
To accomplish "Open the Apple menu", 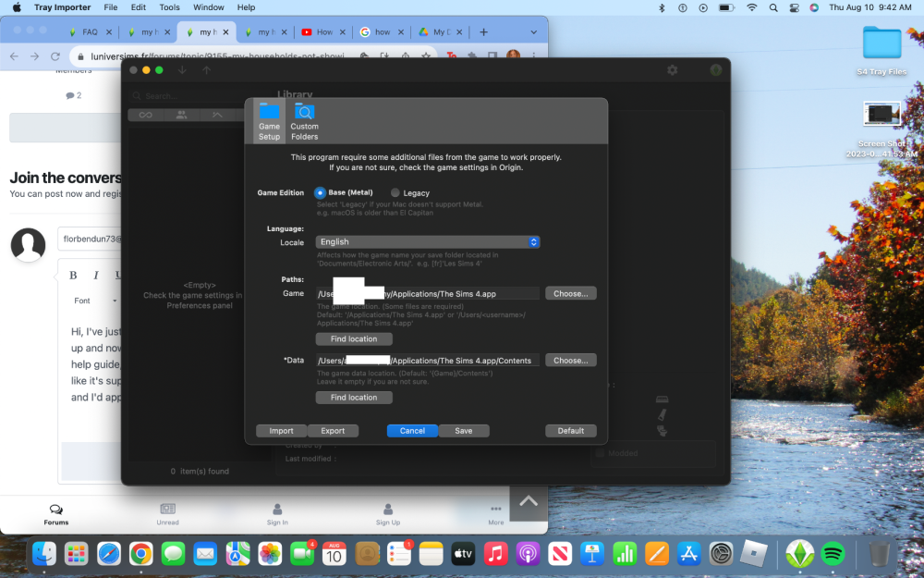I will [x=17, y=7].
